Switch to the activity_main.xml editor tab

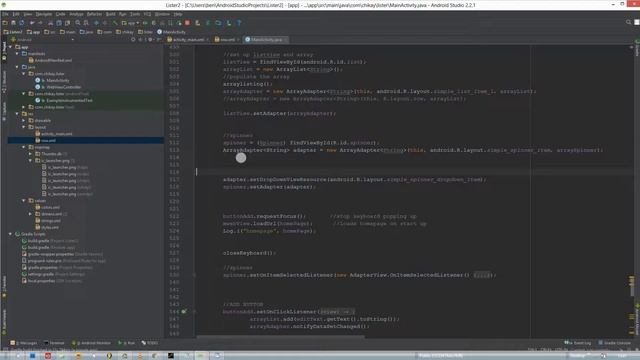click(x=187, y=40)
